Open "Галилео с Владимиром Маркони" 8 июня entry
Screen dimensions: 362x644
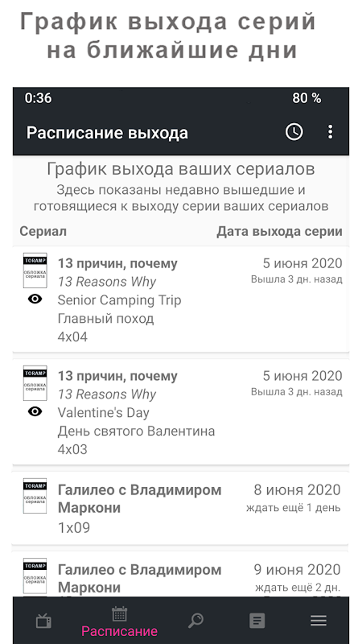[x=139, y=499]
